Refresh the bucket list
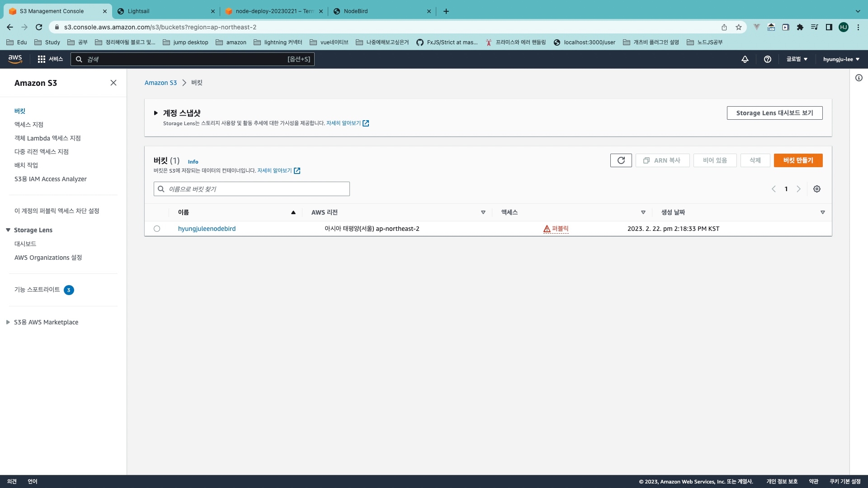This screenshot has width=868, height=488. tap(621, 160)
